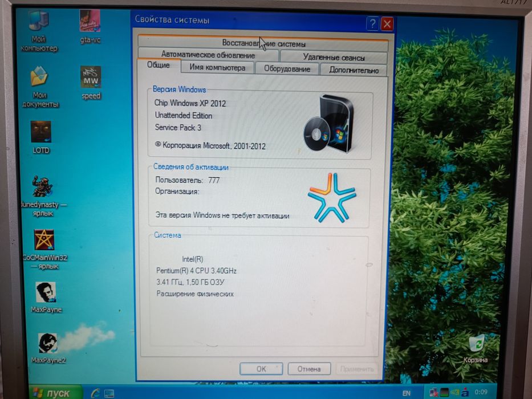Click the NVIDIA tray icon
This screenshot has height=399, width=532.
coord(454,393)
